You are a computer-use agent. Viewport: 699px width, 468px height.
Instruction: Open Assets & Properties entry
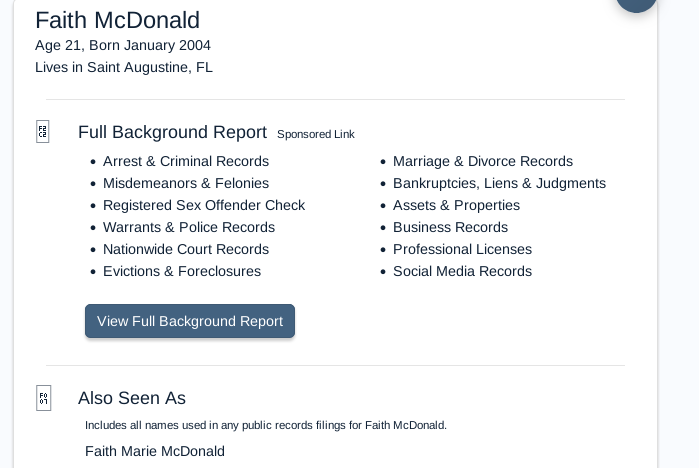456,205
